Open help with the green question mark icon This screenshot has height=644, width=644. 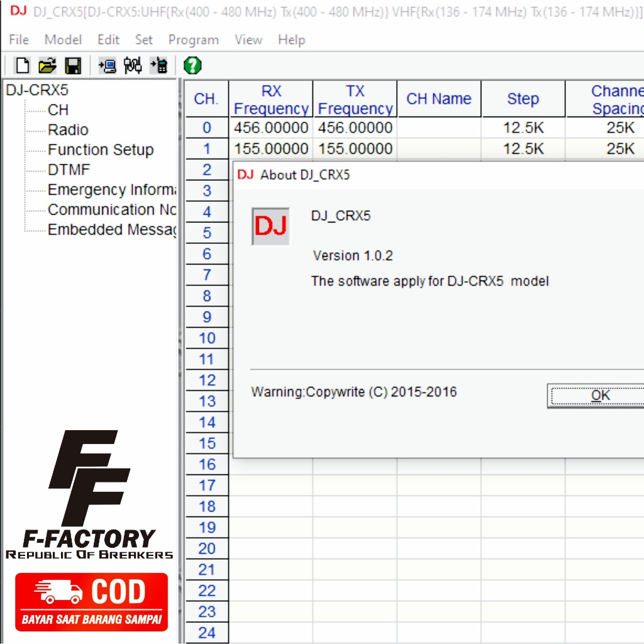[193, 66]
